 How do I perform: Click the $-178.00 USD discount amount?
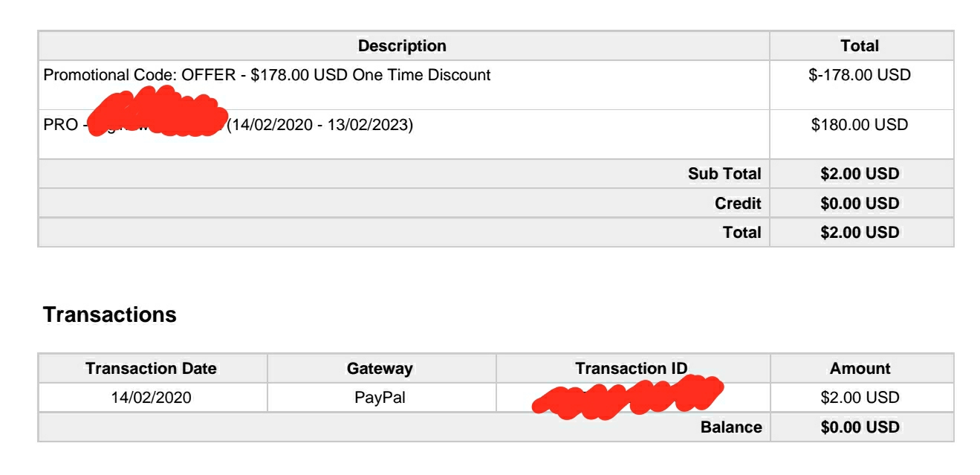(860, 75)
